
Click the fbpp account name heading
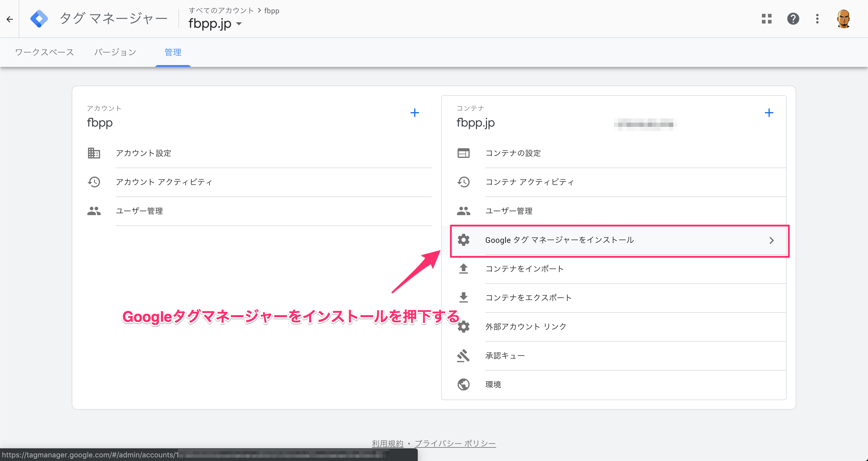(100, 123)
